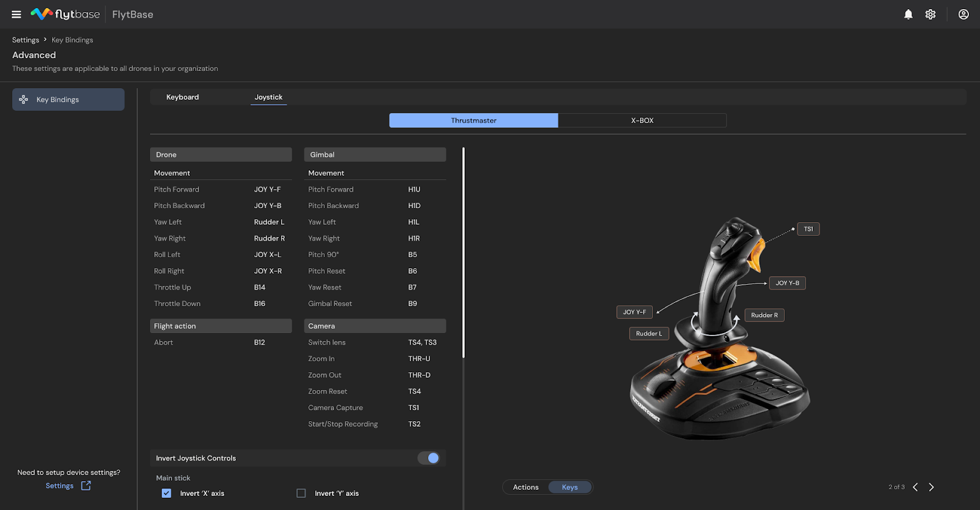
Task: Go to next joystick diagram page
Action: point(932,487)
